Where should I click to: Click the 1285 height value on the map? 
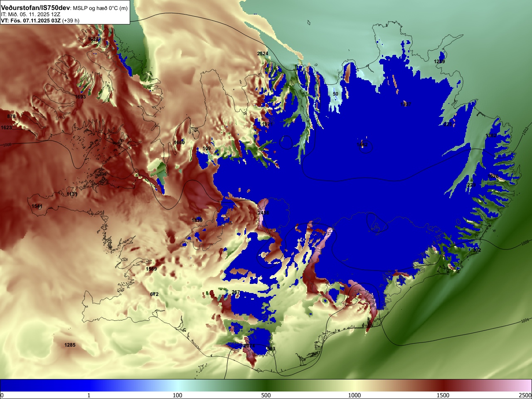click(70, 345)
